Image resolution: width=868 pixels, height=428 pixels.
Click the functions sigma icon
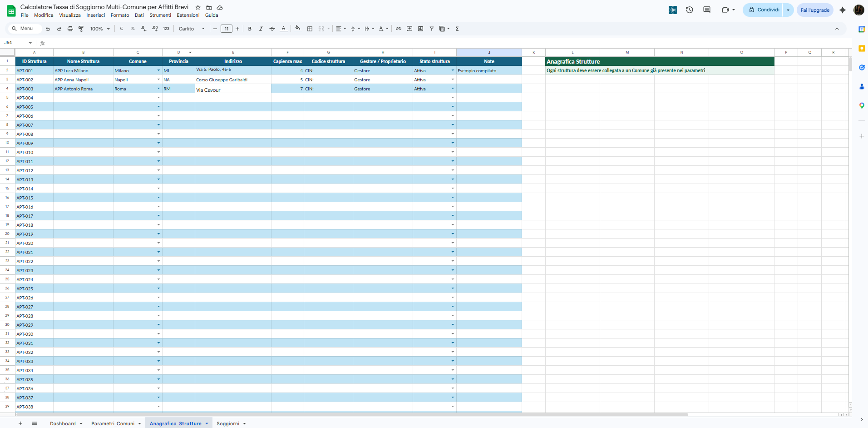pyautogui.click(x=457, y=29)
